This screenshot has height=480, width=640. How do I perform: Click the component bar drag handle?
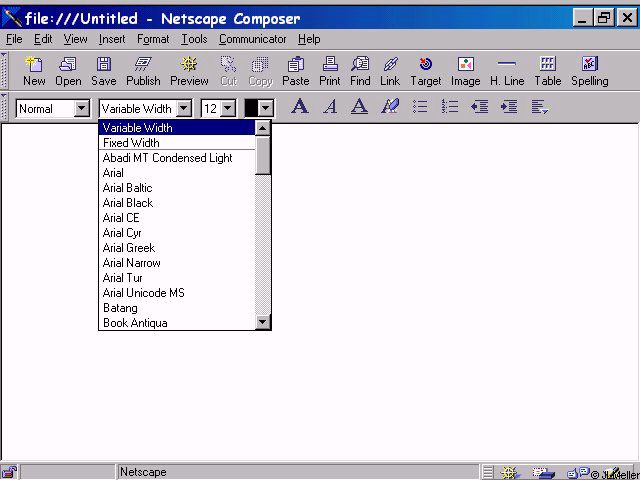pyautogui.click(x=488, y=473)
